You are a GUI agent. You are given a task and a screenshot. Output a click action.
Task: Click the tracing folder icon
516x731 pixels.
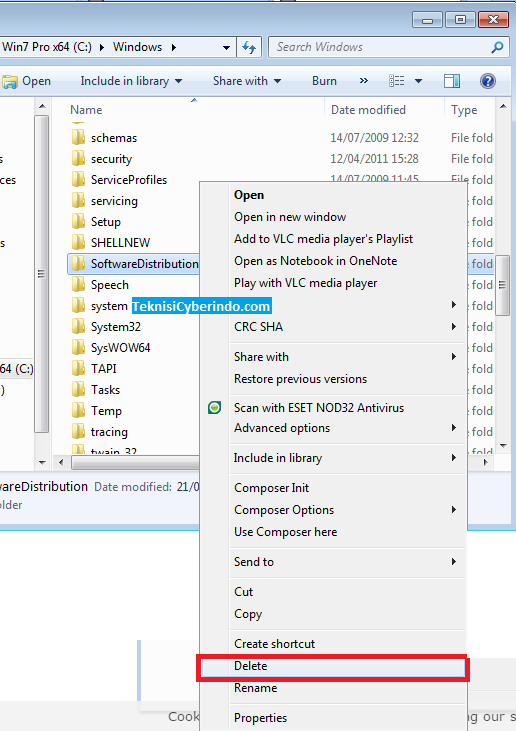click(x=78, y=431)
